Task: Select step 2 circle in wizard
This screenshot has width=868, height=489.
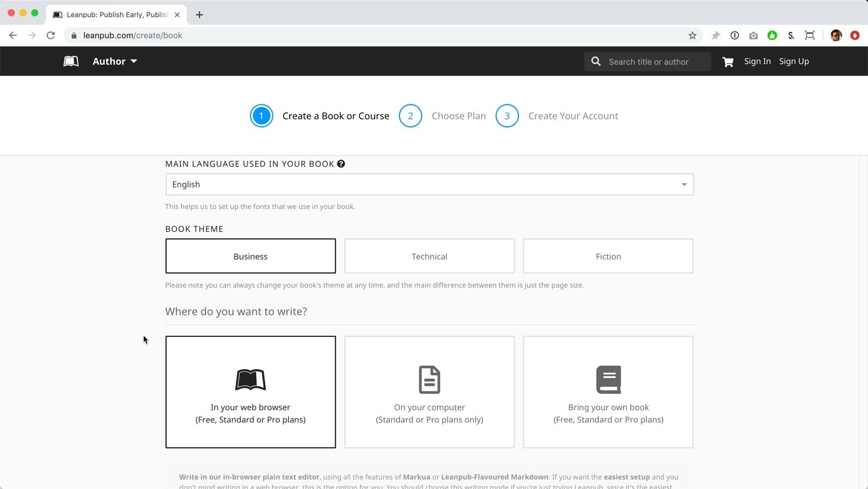Action: [411, 116]
